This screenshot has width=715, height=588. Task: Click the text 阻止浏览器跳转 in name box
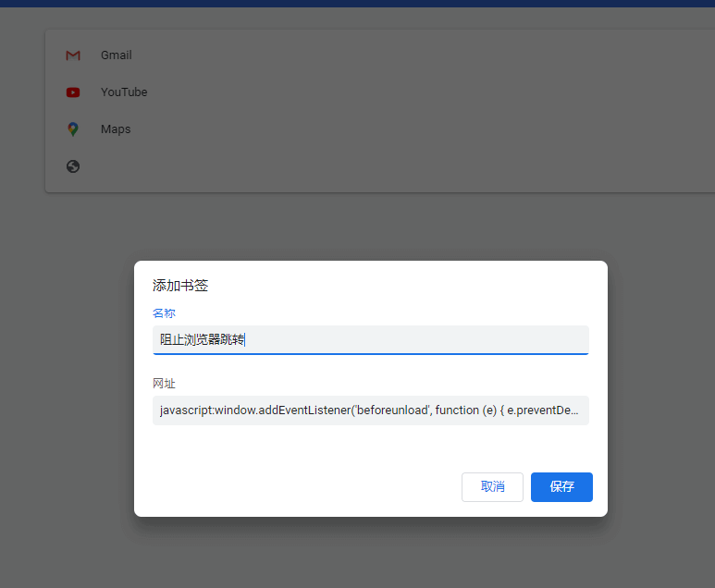pyautogui.click(x=202, y=340)
